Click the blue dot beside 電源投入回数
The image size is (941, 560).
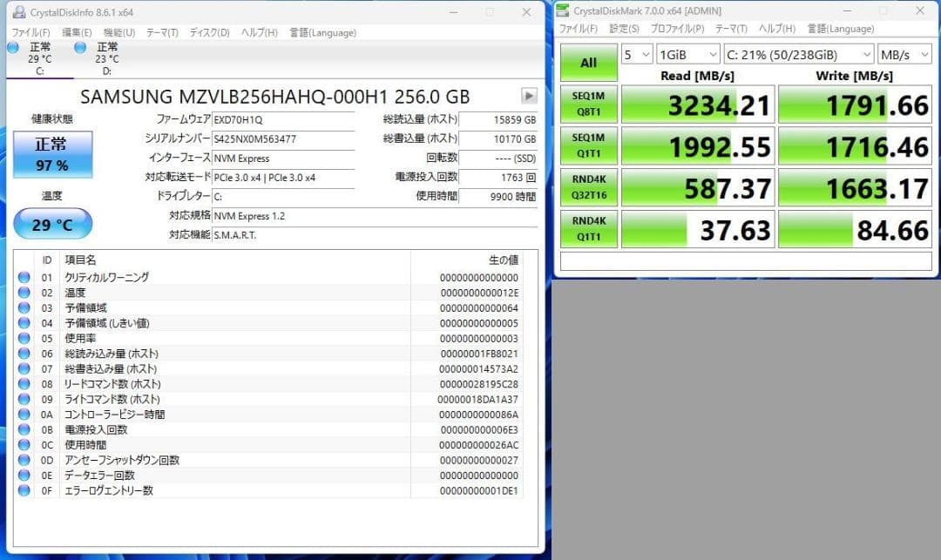24,429
